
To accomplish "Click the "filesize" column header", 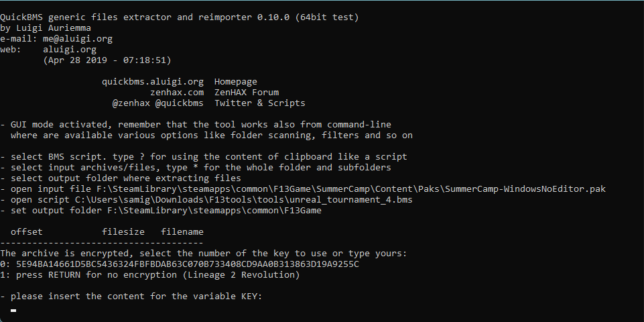I will (123, 232).
